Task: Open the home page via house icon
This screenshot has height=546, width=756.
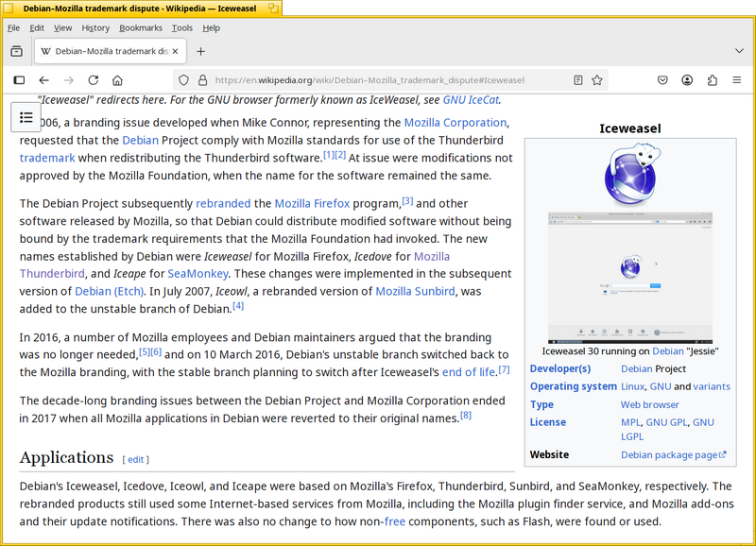Action: 117,80
